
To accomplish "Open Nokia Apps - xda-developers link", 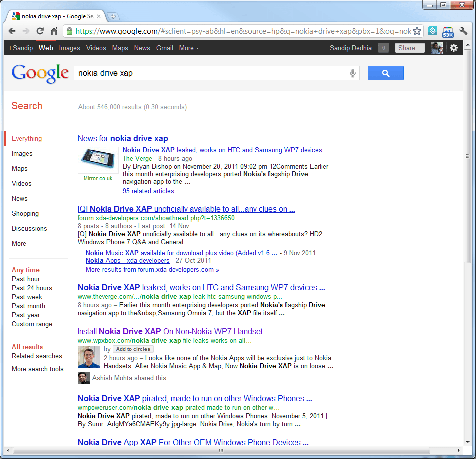I will click(128, 261).
